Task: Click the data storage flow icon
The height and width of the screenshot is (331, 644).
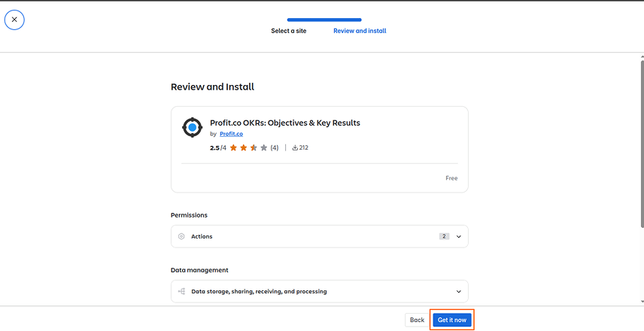Action: point(181,292)
